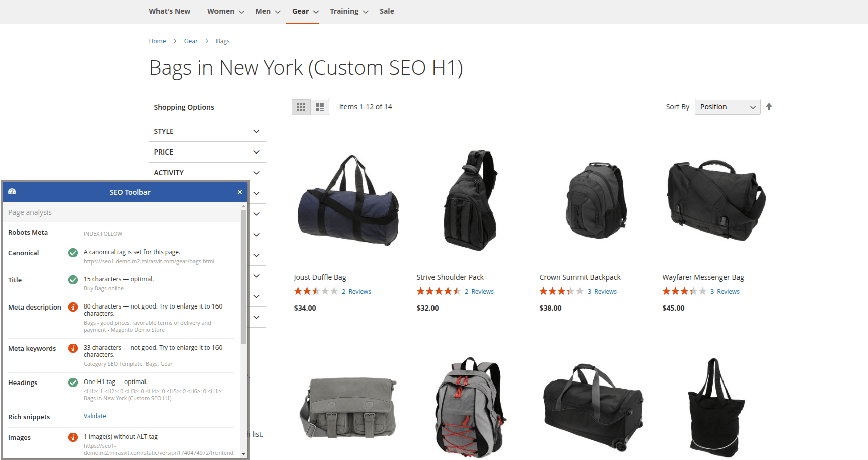The image size is (868, 460).
Task: Select the Sale menu item
Action: pos(386,11)
